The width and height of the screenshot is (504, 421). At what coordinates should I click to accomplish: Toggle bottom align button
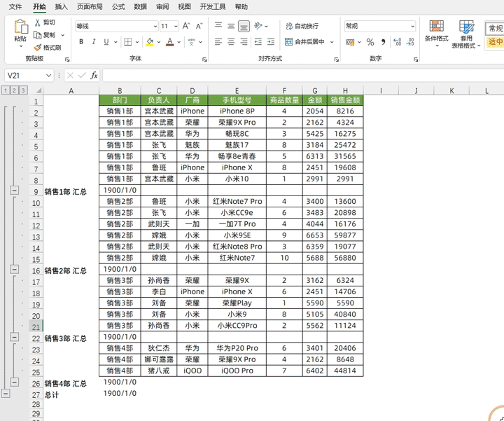pyautogui.click(x=244, y=27)
